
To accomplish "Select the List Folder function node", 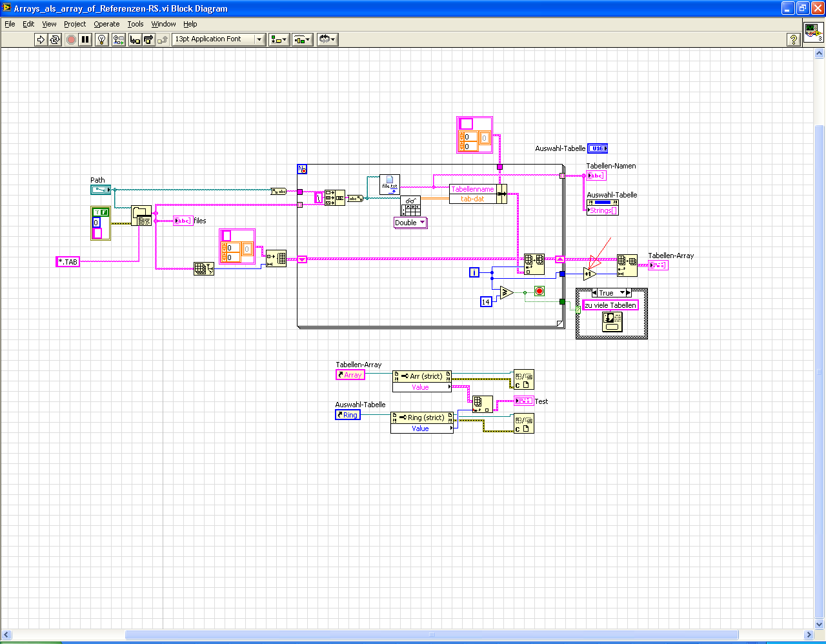I will pyautogui.click(x=141, y=216).
